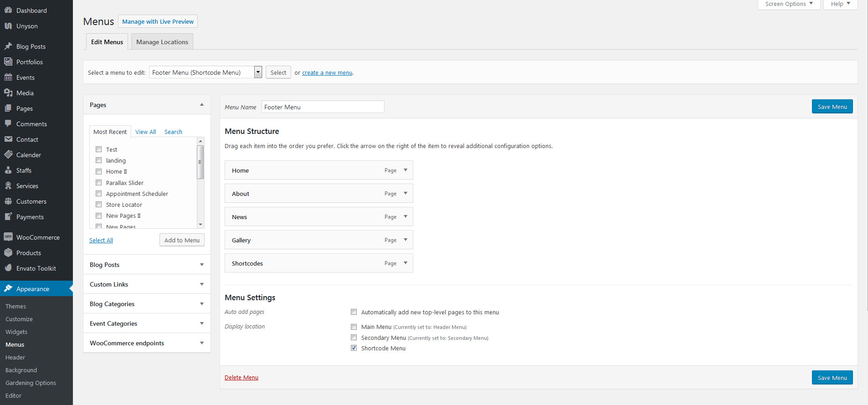Click the Envato Toolkit leaf icon
Screen dimensions: 868x405
tap(8, 268)
